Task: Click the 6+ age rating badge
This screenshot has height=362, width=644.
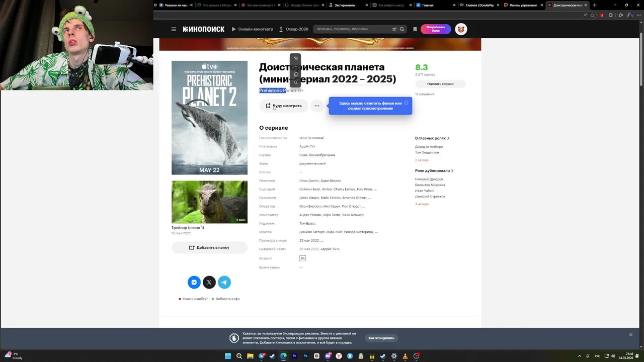Action: point(302,258)
